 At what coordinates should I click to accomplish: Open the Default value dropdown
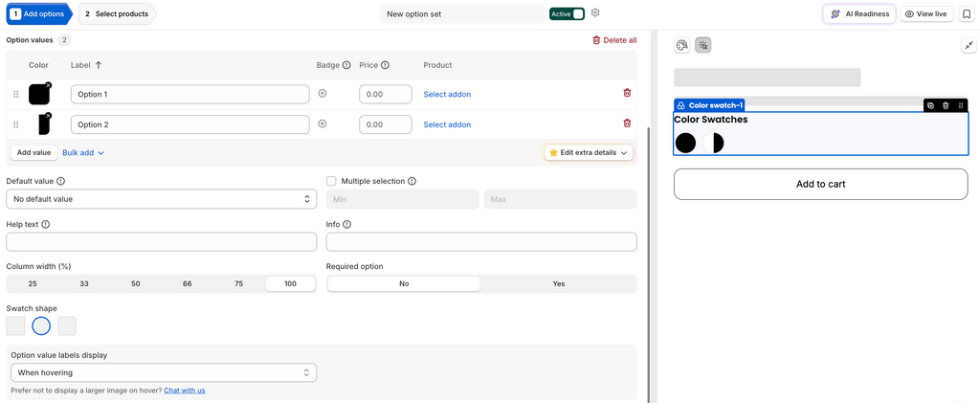point(161,199)
